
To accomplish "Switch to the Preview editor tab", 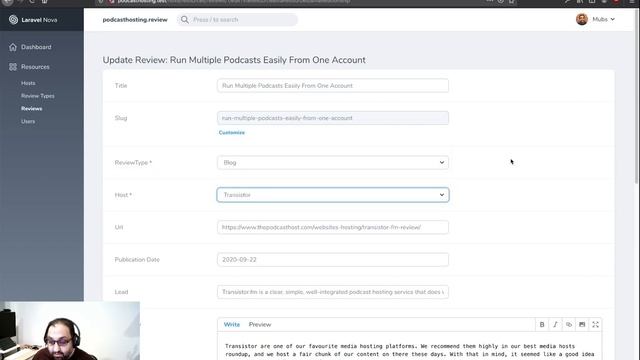I will pos(260,324).
